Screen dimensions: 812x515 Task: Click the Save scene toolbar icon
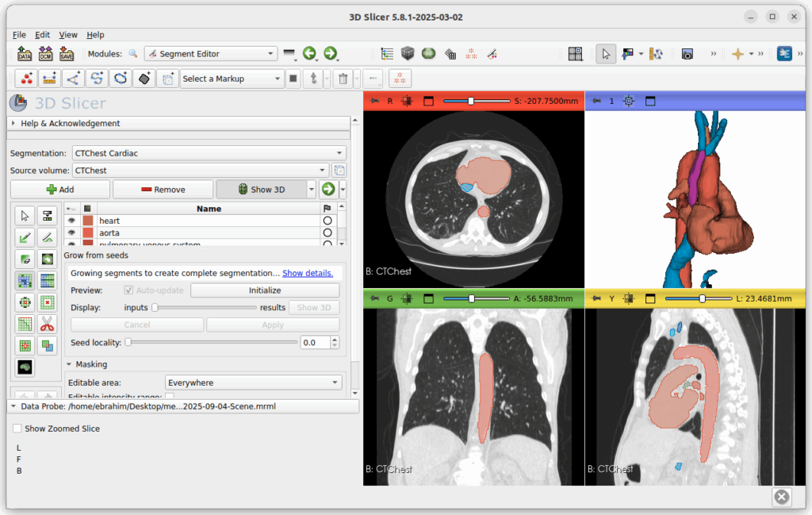[67, 54]
